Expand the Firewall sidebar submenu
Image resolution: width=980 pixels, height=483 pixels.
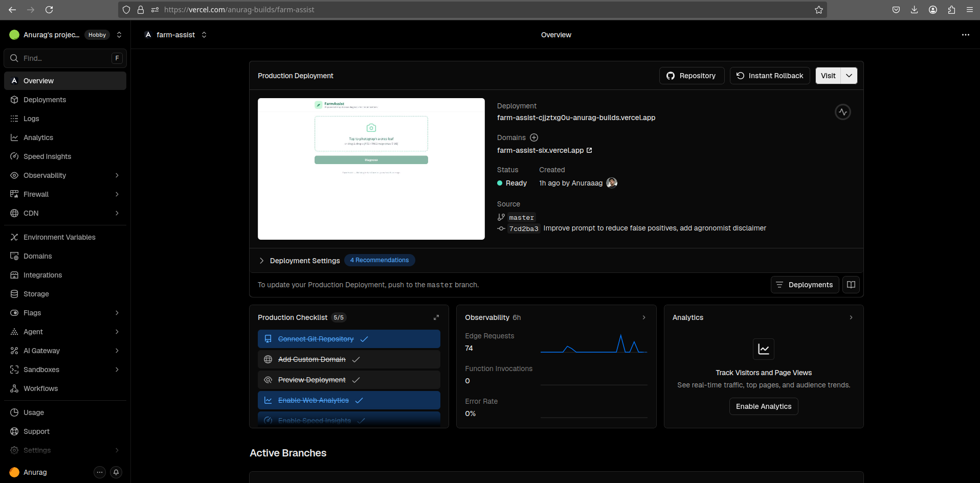pos(117,194)
